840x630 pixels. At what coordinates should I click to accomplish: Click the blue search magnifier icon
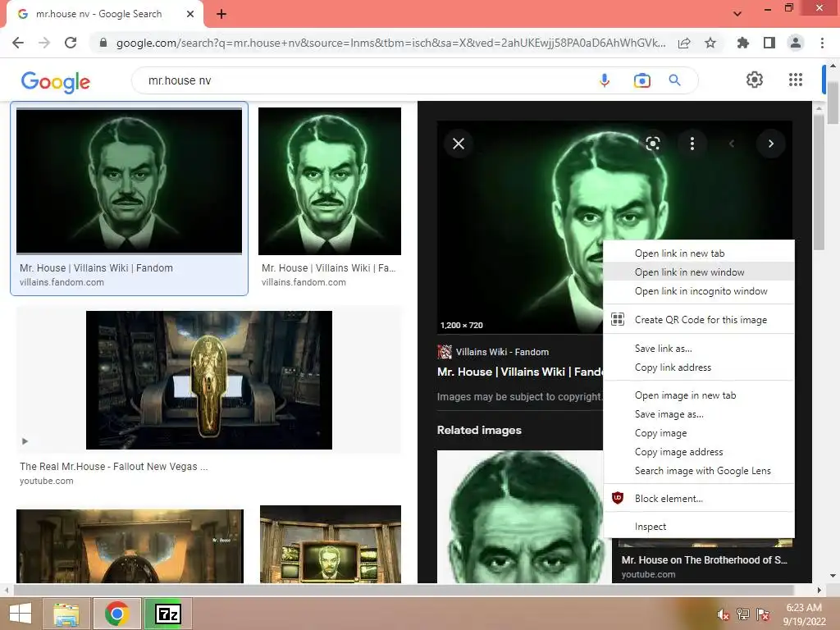[674, 80]
